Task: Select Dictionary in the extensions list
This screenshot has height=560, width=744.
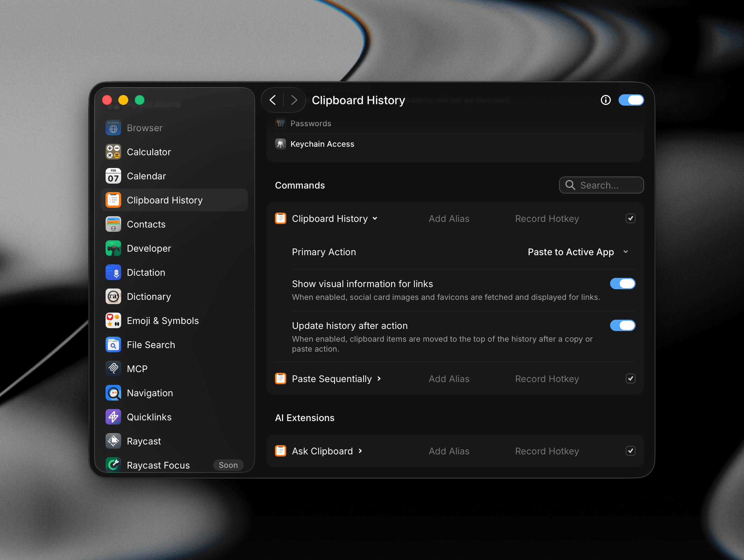Action: pyautogui.click(x=175, y=297)
